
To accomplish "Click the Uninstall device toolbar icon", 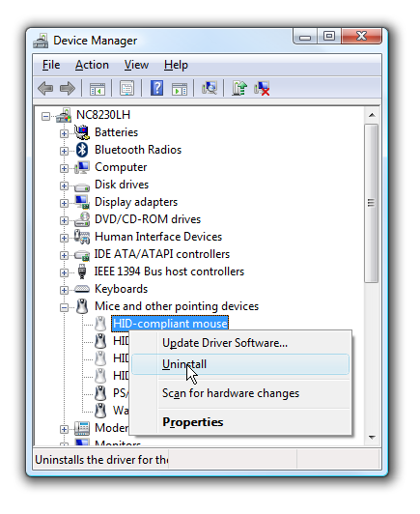I will 262,89.
